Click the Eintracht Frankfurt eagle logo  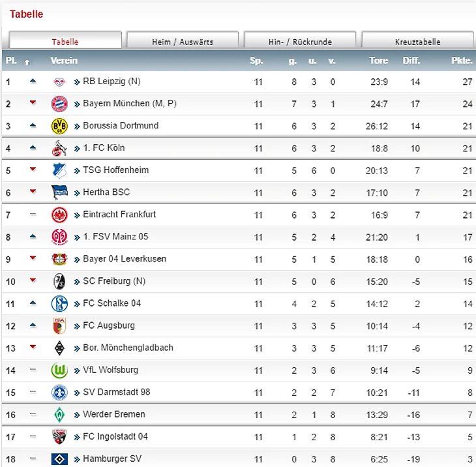point(59,215)
